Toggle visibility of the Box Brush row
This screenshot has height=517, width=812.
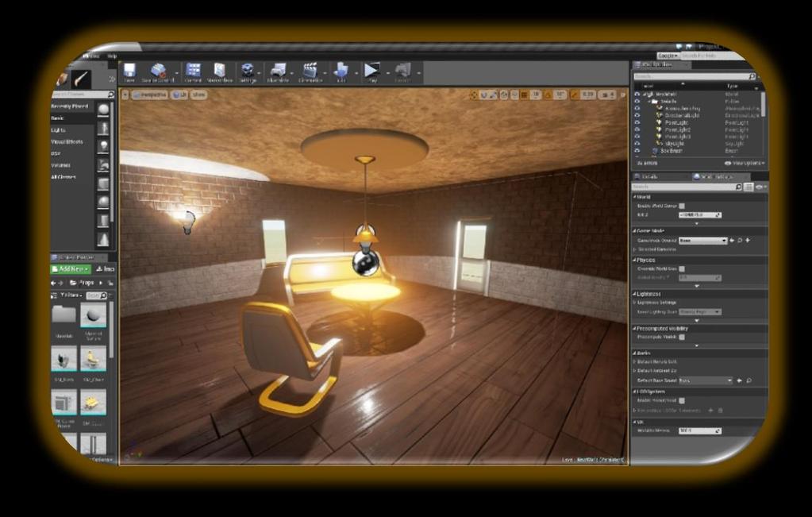tap(637, 151)
